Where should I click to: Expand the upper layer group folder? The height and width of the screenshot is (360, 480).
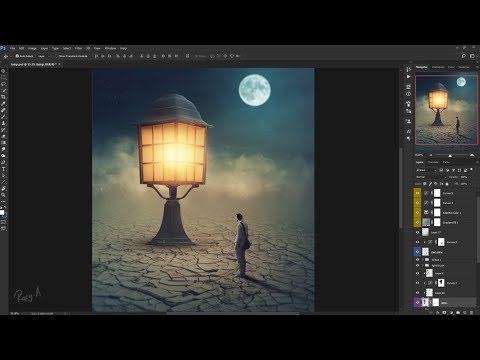pyautogui.click(x=423, y=260)
